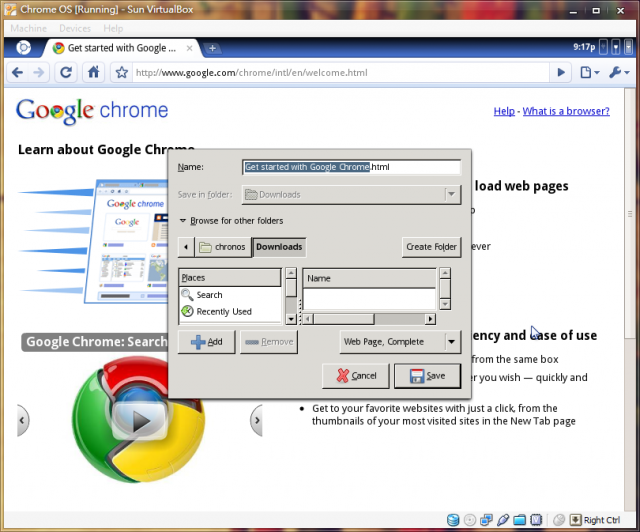This screenshot has height=532, width=640.
Task: Click file list scroll up arrow
Action: tap(445, 273)
